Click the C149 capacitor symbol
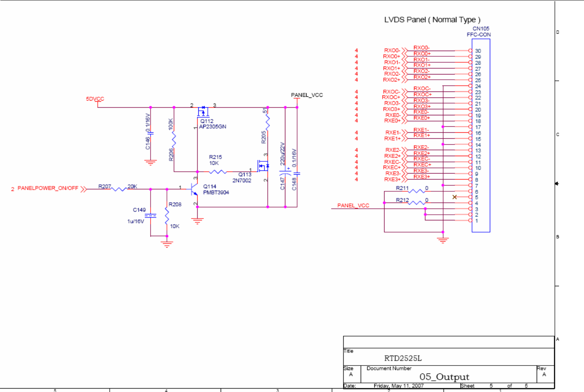Image resolution: width=584 pixels, height=392 pixels. pos(151,215)
